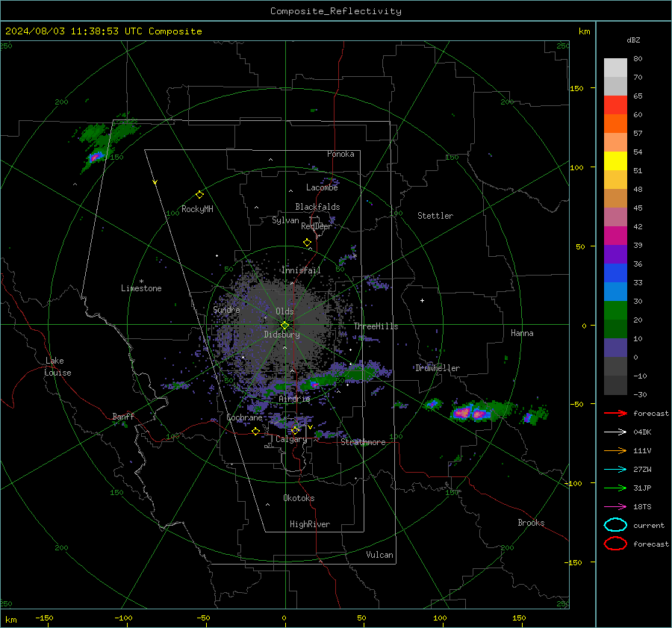Pick the cyan 27ZW arrow legend icon
Viewport: 672px width, 628px height.
click(x=615, y=470)
